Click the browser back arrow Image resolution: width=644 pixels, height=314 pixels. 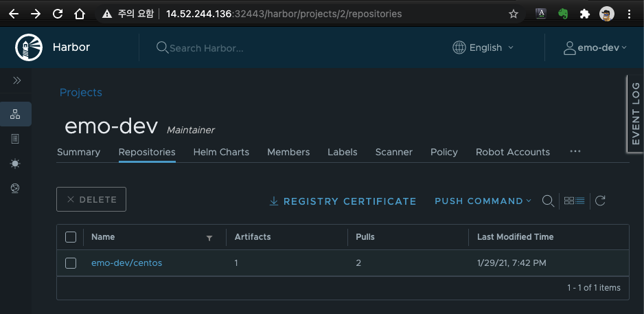click(x=14, y=14)
